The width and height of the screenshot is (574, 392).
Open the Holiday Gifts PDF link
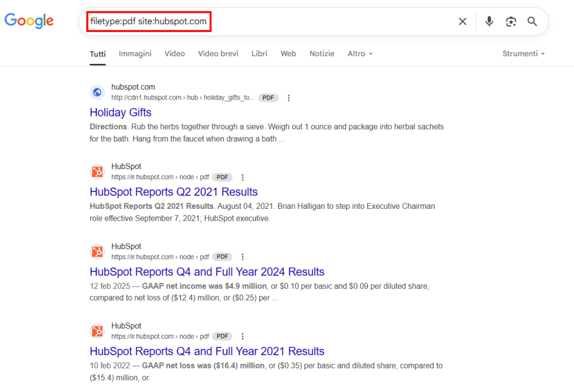pos(121,113)
